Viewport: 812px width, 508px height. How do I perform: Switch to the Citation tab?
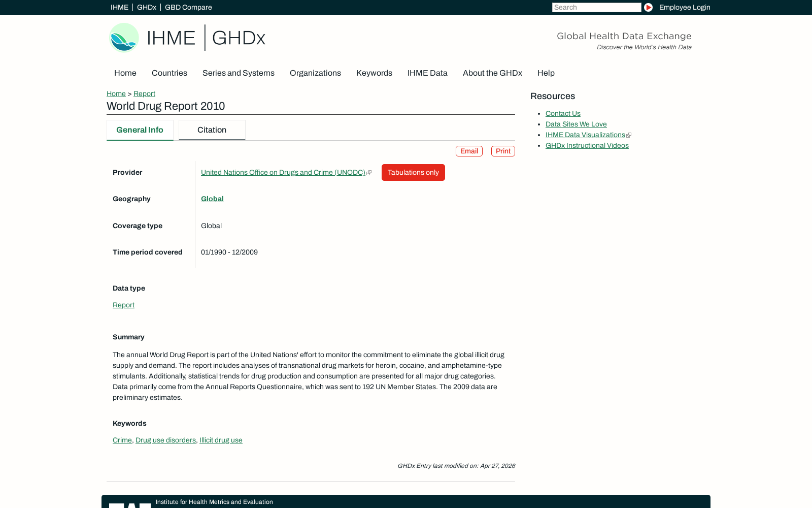click(212, 130)
